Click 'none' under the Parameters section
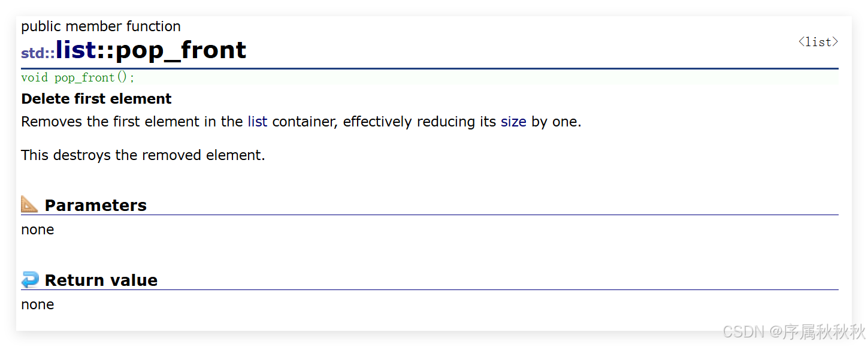 (38, 230)
